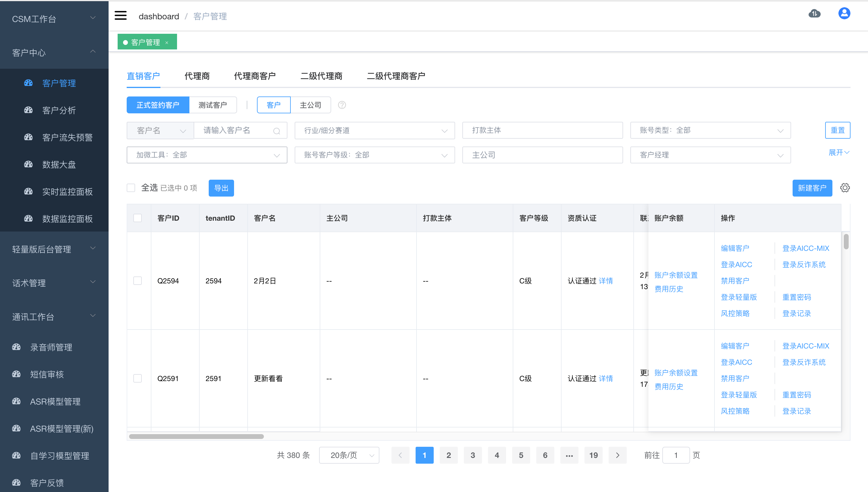
Task: Click the search icon in customer name field
Action: coord(277,131)
